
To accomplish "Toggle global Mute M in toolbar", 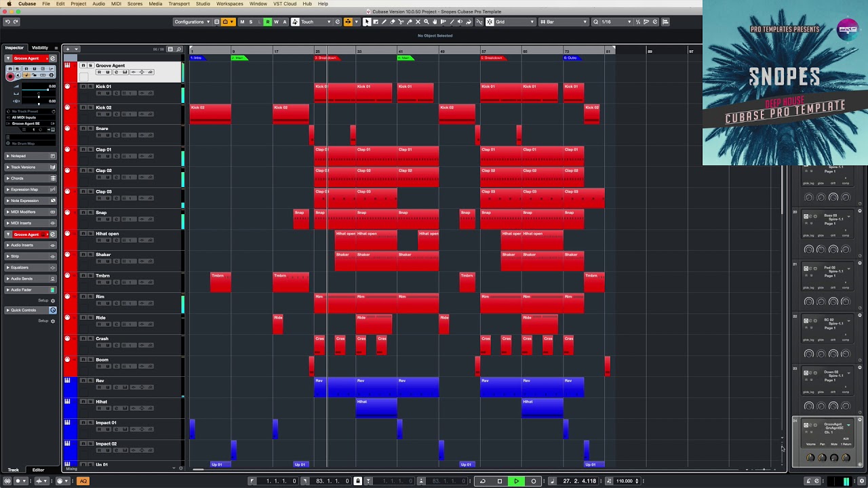I will 242,22.
